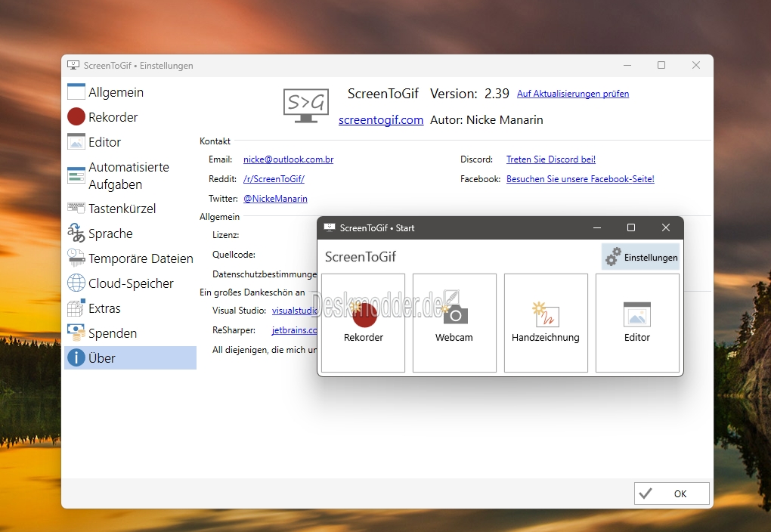
Task: Click Auf Aktualisierungen prüfen link
Action: [573, 94]
